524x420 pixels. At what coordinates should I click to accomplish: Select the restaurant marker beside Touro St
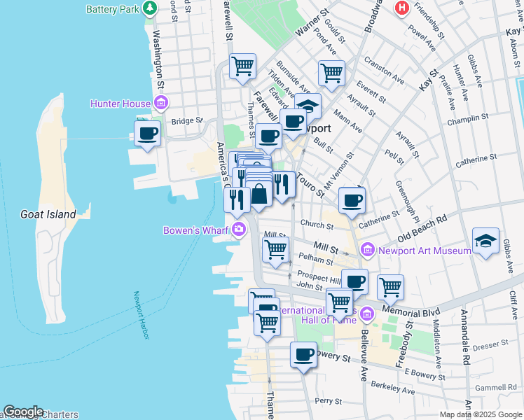282,184
